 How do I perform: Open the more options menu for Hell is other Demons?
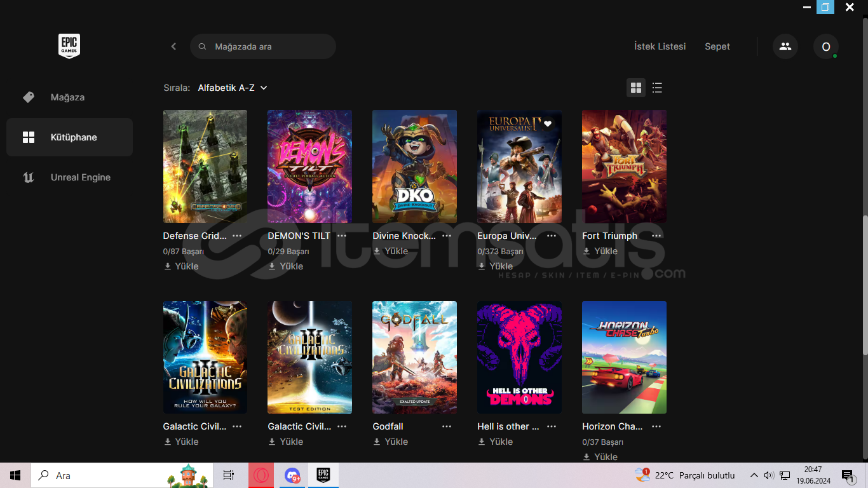552,426
